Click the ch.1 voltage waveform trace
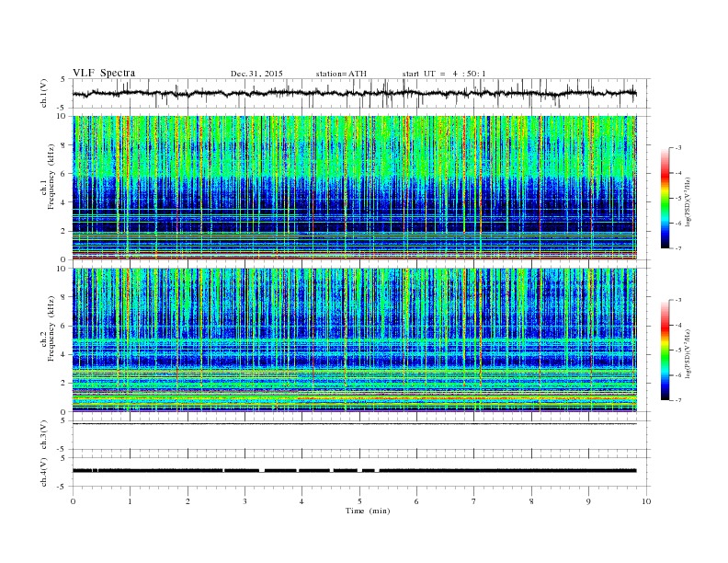 point(354,93)
